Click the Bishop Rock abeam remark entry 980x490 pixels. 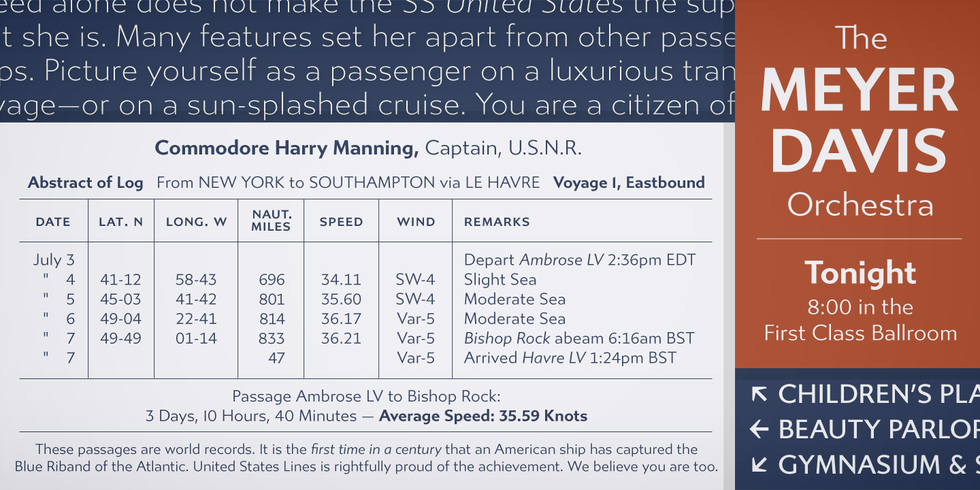click(578, 338)
